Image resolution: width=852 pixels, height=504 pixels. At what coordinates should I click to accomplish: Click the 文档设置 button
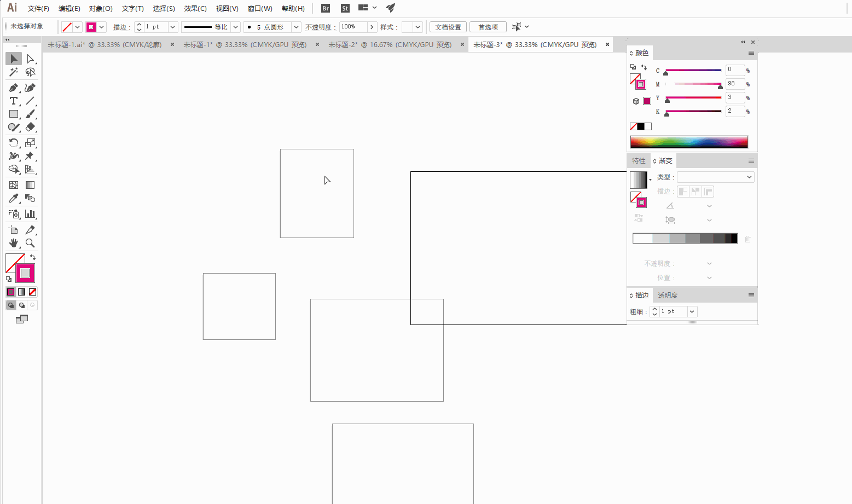coord(448,27)
